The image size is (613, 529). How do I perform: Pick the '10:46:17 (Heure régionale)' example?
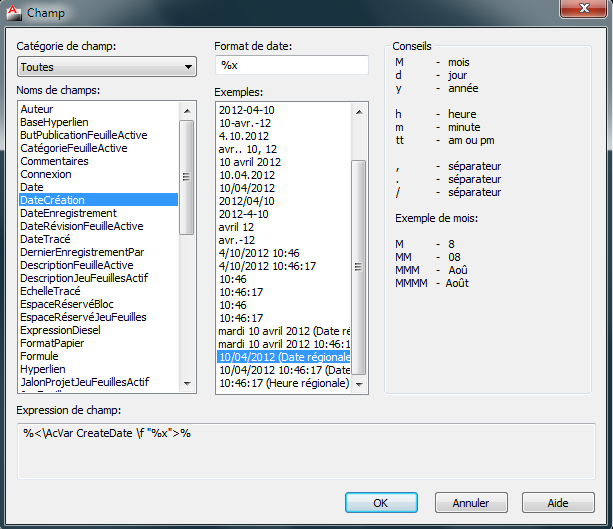point(284,383)
